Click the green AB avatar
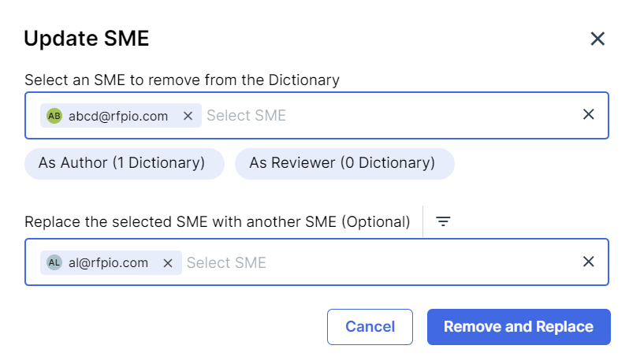This screenshot has height=364, width=629. [x=54, y=116]
